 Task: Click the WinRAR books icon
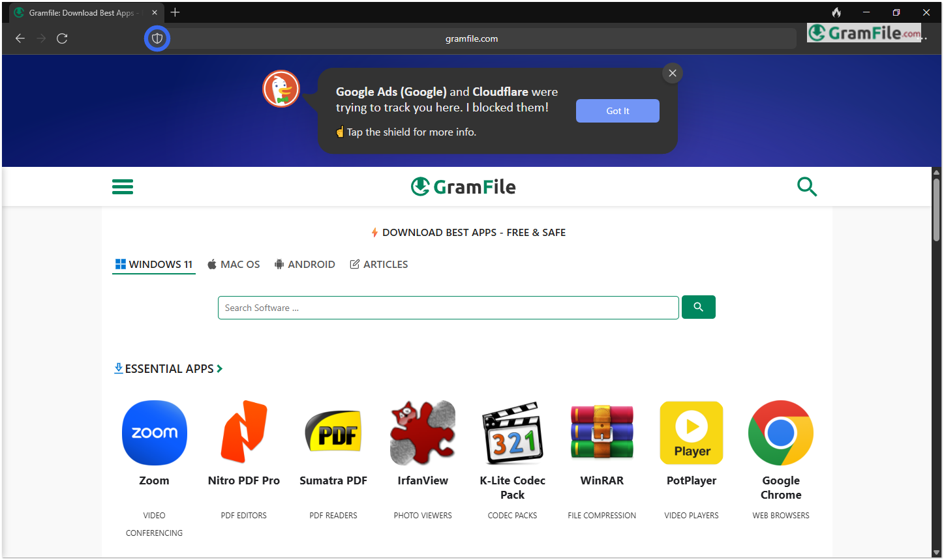(602, 433)
